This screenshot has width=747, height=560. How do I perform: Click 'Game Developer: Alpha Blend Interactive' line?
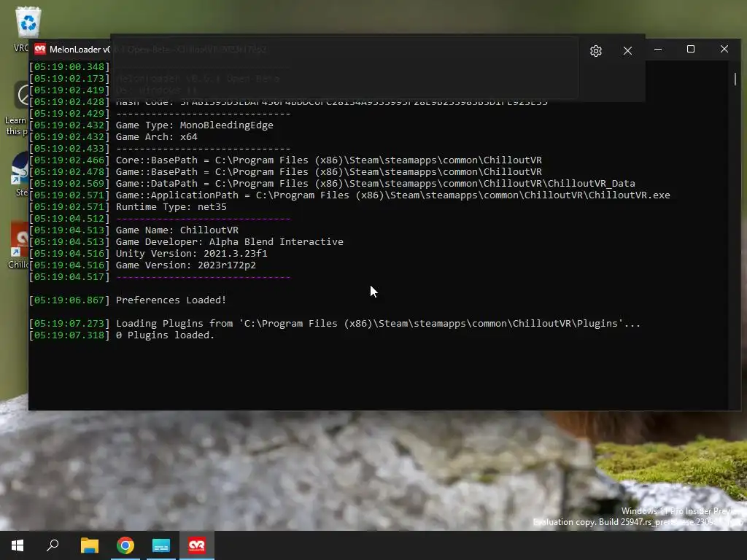tap(230, 242)
